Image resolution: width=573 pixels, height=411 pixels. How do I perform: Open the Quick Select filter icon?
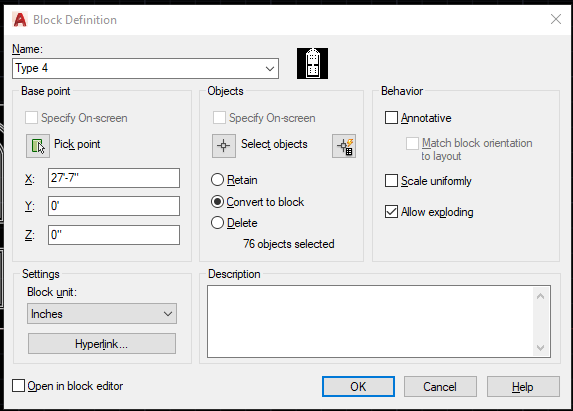344,146
